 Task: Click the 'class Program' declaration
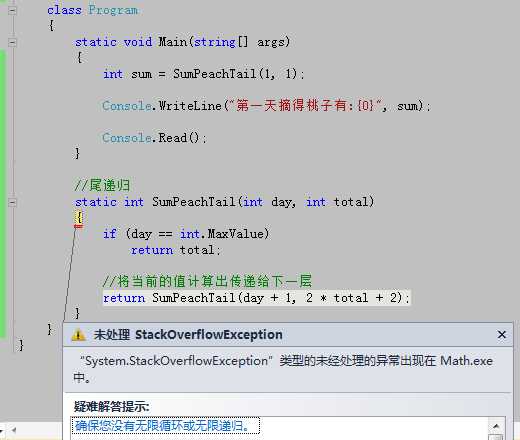(x=92, y=10)
